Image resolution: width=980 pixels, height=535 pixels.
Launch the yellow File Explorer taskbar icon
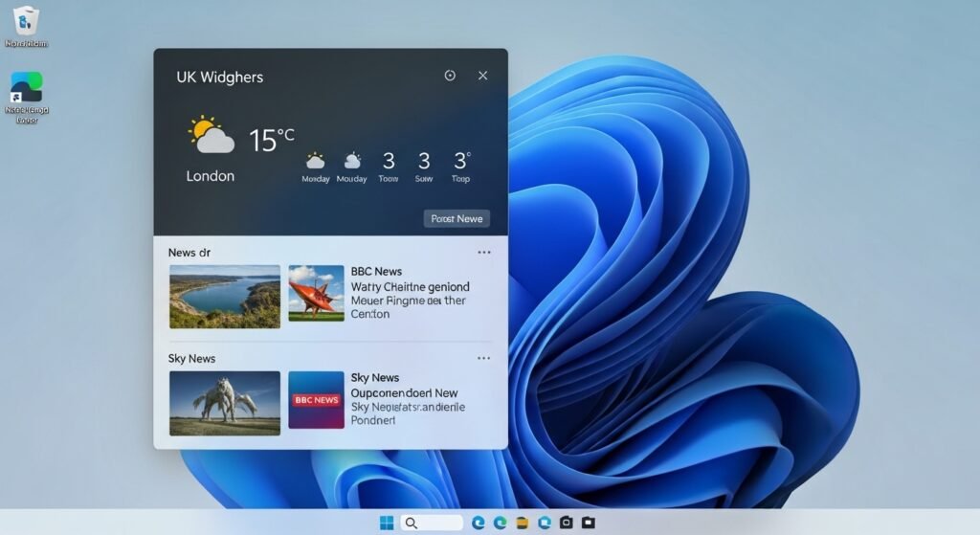coord(523,523)
